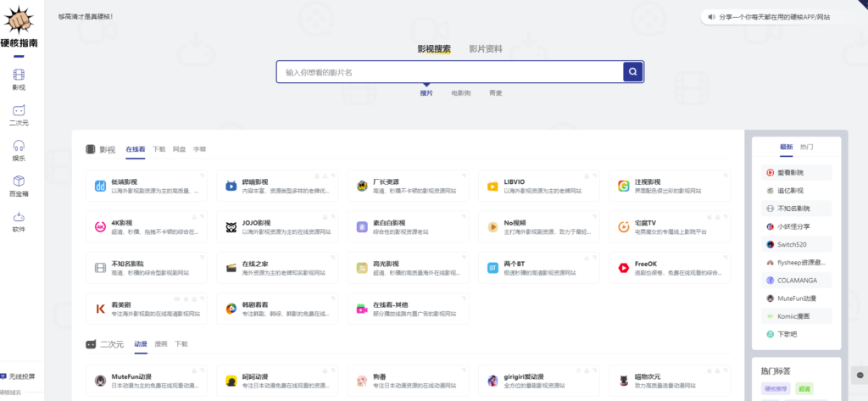Open the 在线看-其他 pink camera icon
The height and width of the screenshot is (401, 868).
tap(362, 309)
